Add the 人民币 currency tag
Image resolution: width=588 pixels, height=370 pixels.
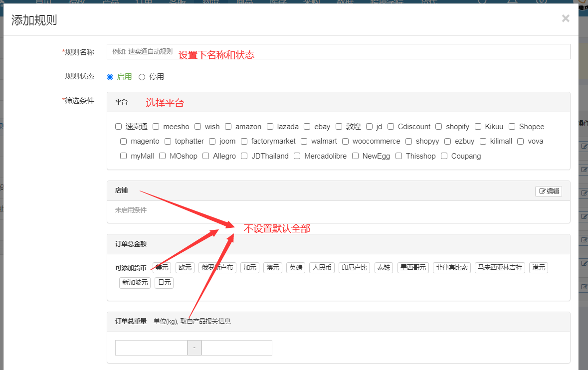322,268
